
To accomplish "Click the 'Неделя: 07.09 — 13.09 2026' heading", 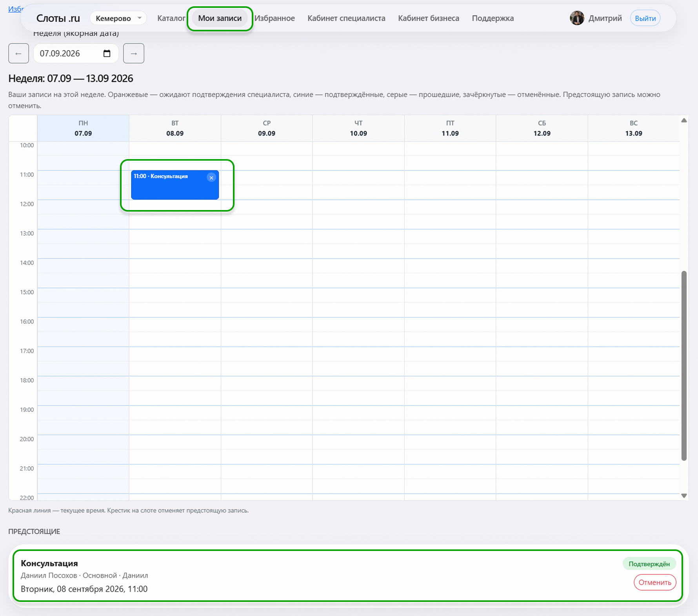I will 71,78.
